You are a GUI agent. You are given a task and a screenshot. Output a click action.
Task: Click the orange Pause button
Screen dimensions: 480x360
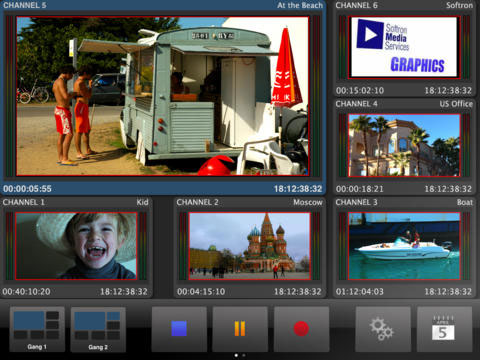[x=240, y=329]
